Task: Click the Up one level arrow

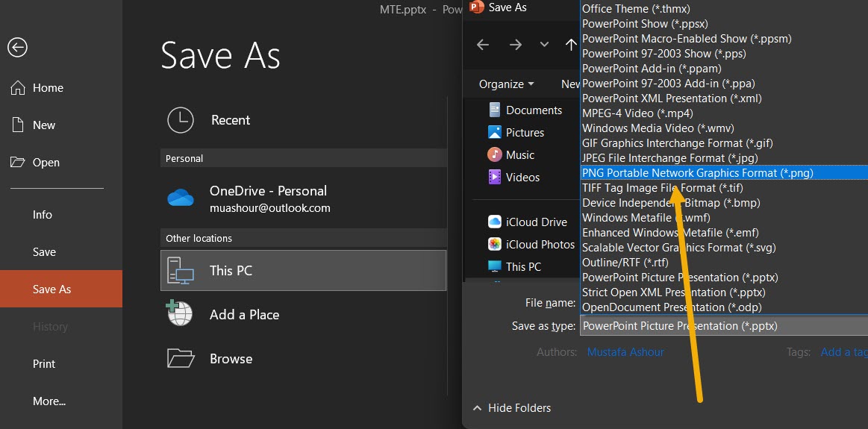Action: point(571,45)
